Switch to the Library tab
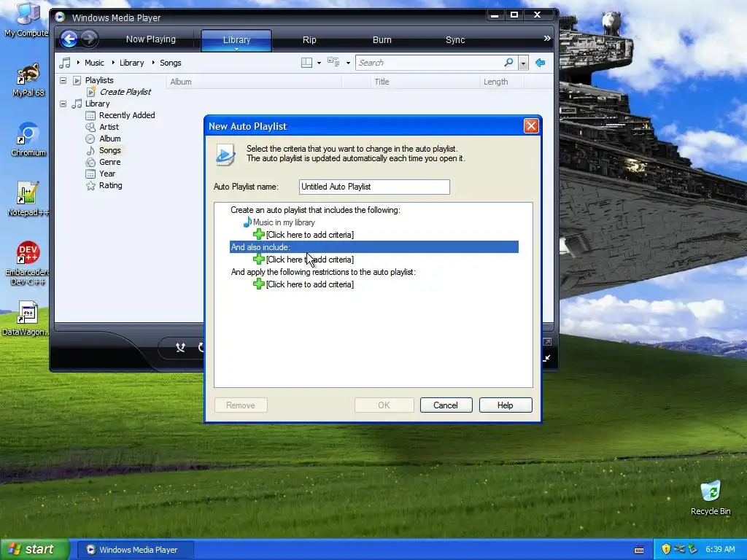747x560 pixels. [236, 40]
